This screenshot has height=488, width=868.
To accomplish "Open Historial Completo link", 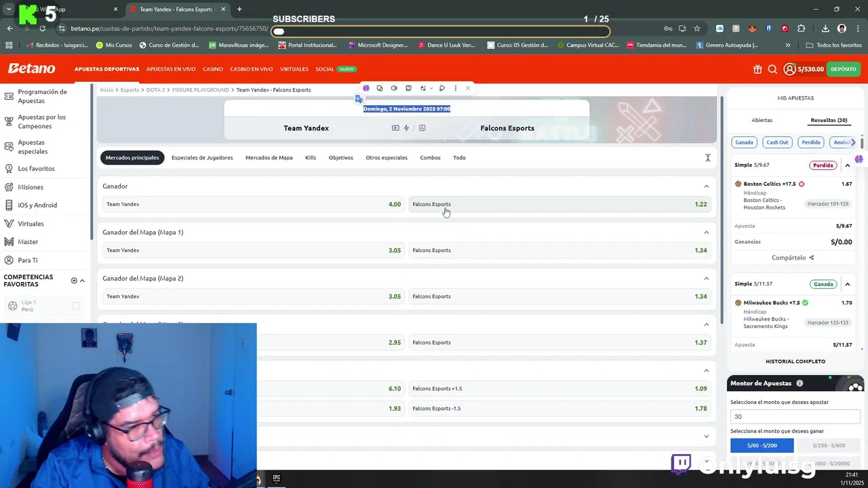I will point(795,362).
